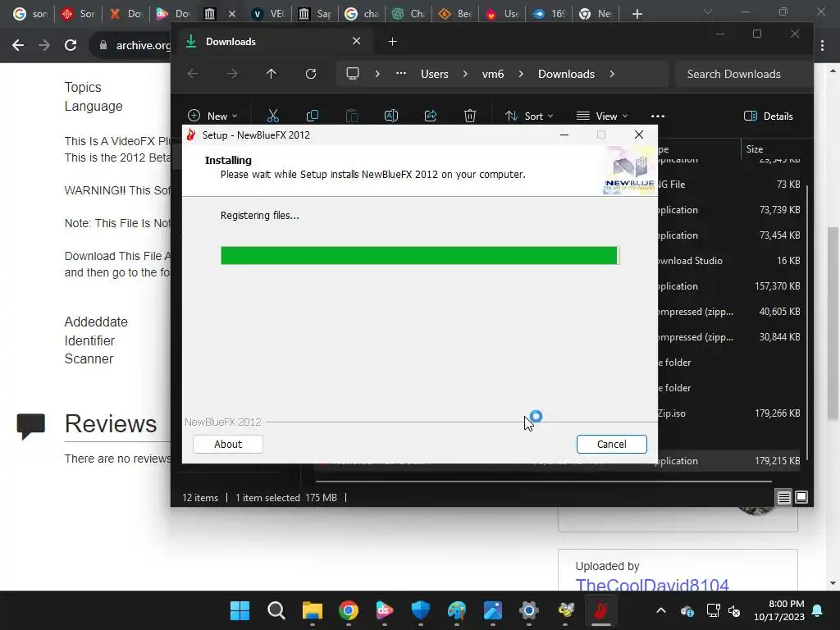
Task: Open the View dropdown
Action: (601, 116)
